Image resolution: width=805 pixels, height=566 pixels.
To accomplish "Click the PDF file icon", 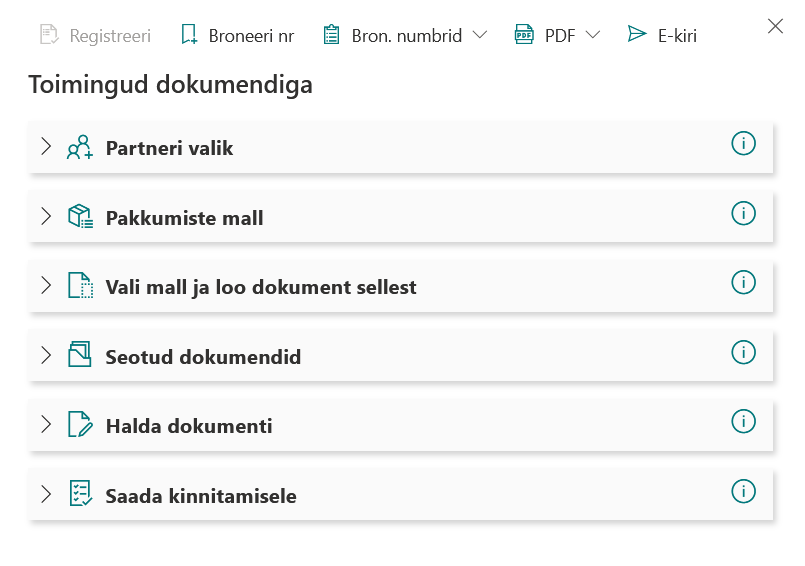I will 524,35.
